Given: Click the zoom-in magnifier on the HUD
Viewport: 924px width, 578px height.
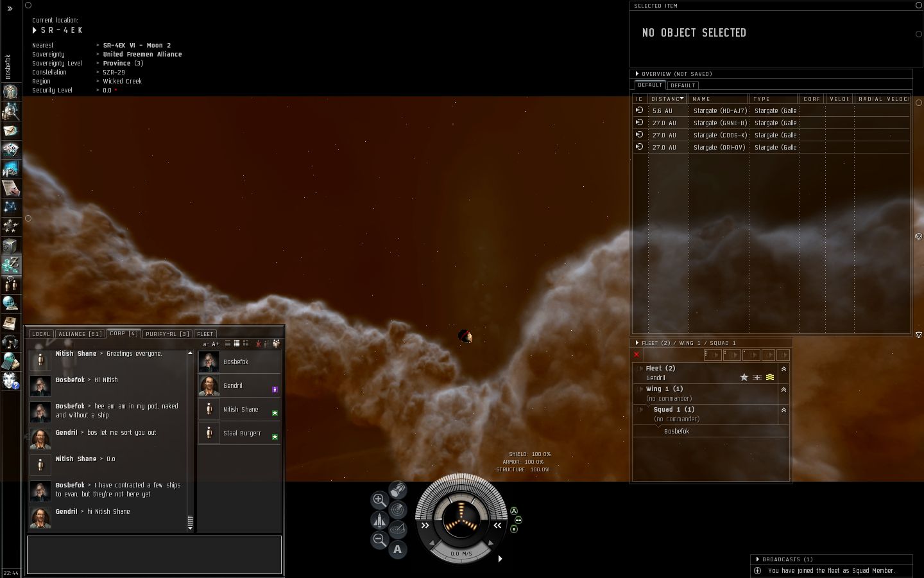Looking at the screenshot, I should tap(379, 499).
